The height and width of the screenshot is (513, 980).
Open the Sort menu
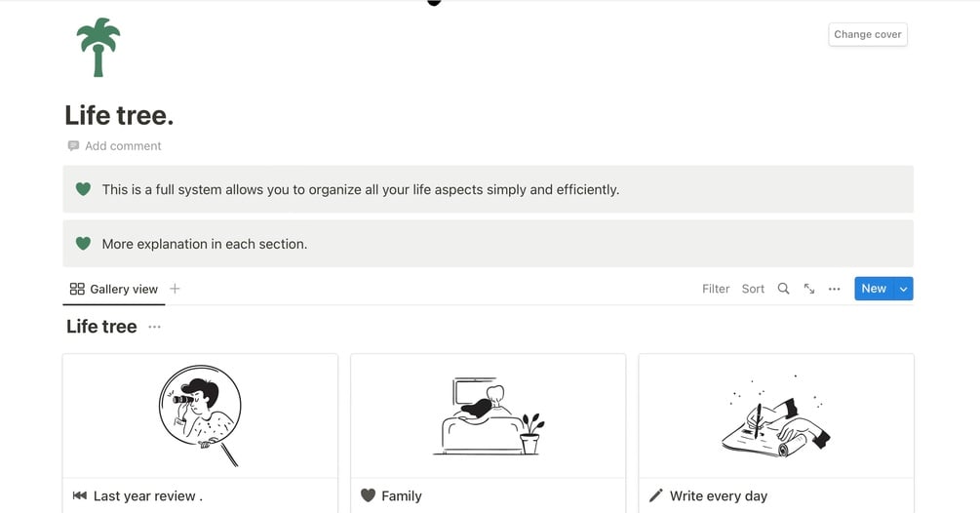(x=753, y=289)
